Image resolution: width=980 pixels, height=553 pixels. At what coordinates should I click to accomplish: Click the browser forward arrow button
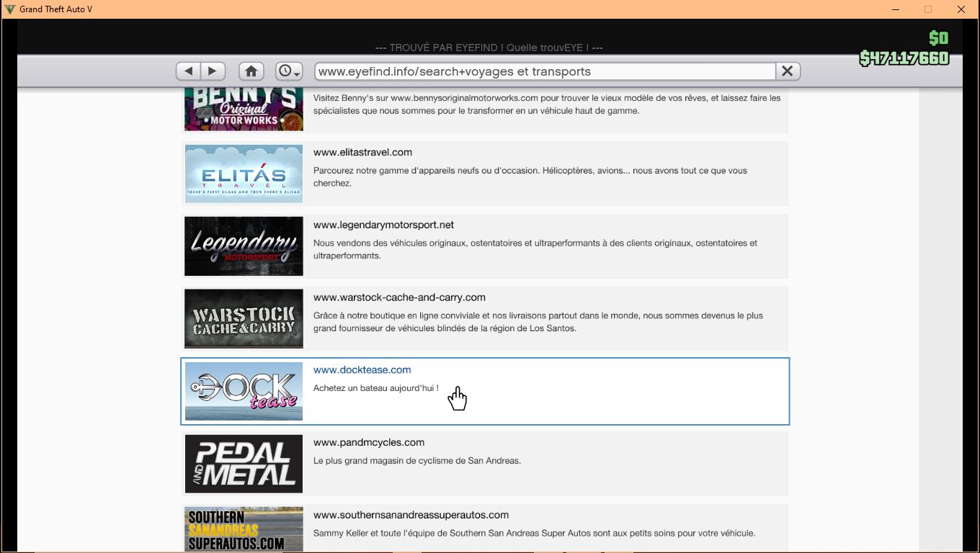[x=213, y=71]
